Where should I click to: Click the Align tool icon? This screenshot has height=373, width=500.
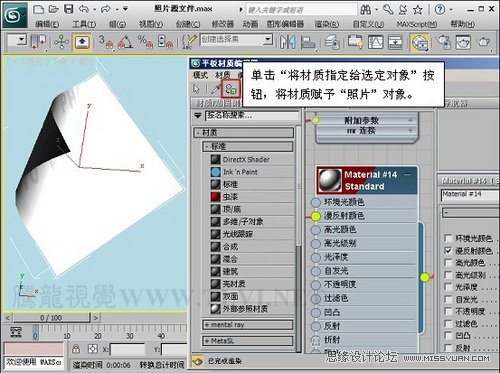pyautogui.click(x=308, y=43)
